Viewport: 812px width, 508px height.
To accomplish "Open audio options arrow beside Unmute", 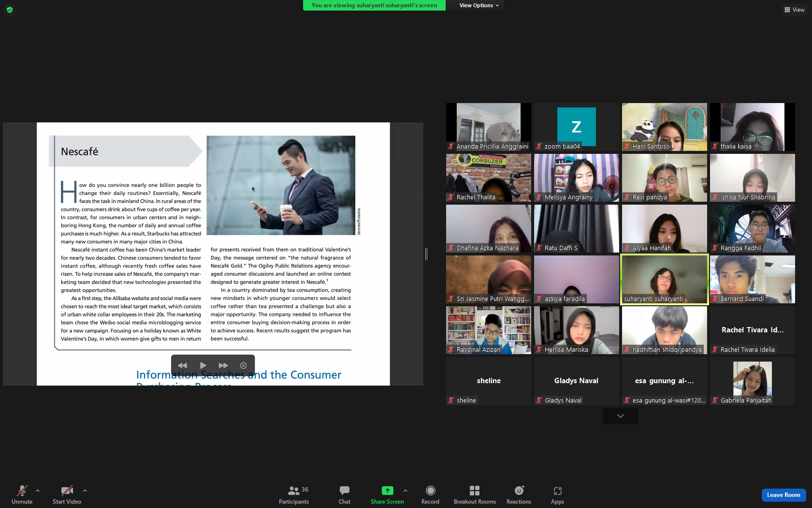I will pyautogui.click(x=38, y=491).
